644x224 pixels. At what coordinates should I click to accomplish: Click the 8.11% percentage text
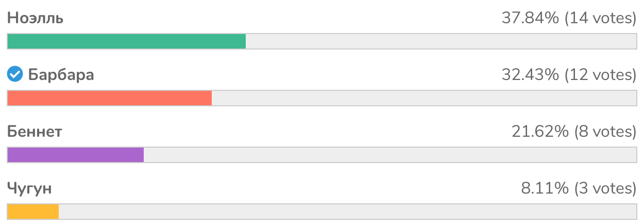pos(545,188)
